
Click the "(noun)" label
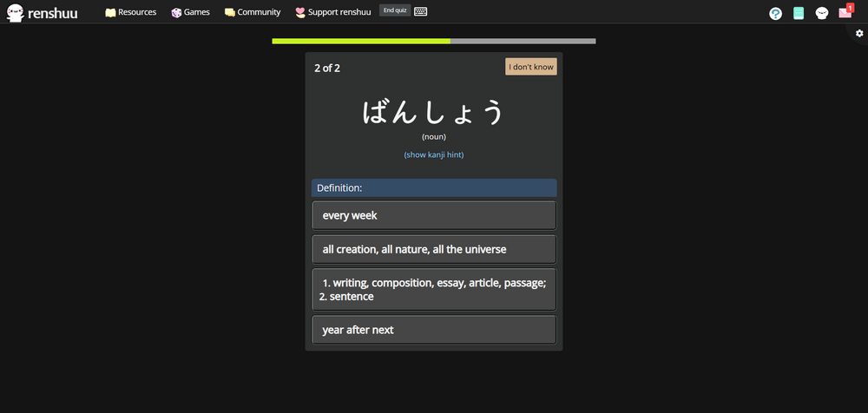(x=434, y=137)
